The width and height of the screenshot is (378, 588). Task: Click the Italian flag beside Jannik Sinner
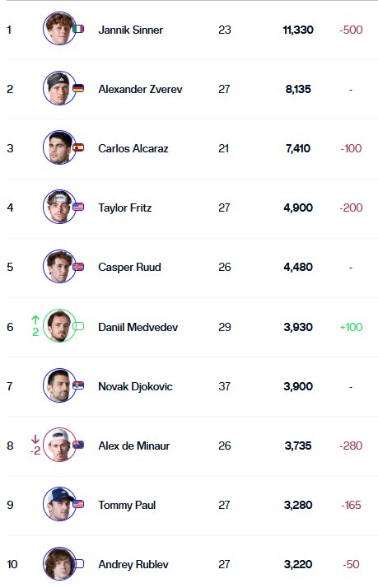(78, 29)
